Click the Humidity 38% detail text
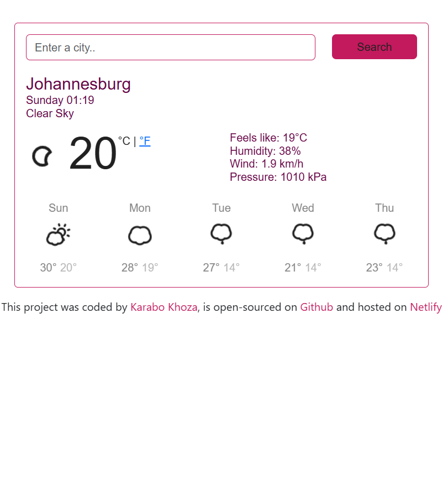This screenshot has height=480, width=448. (265, 150)
